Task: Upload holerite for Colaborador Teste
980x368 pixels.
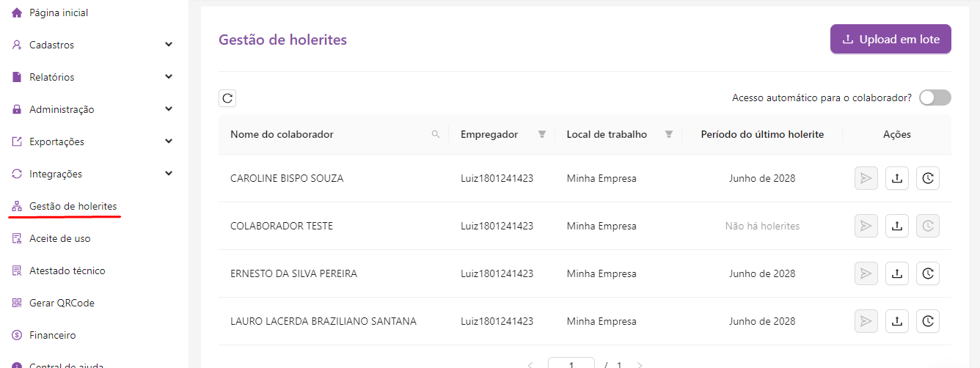Action: pos(896,226)
